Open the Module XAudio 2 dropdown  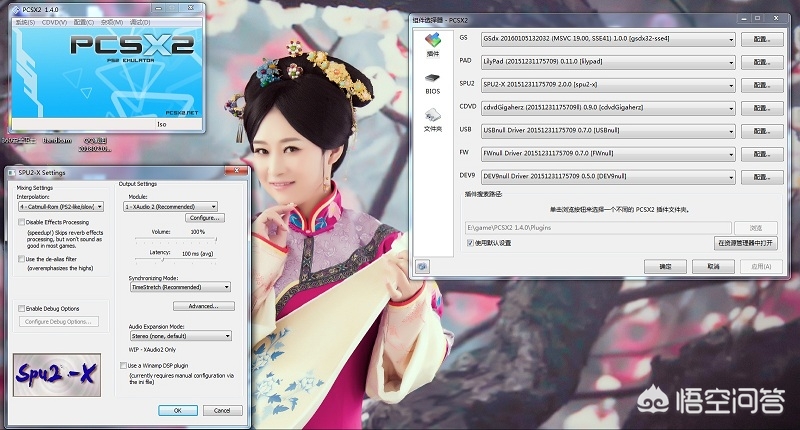coord(170,207)
